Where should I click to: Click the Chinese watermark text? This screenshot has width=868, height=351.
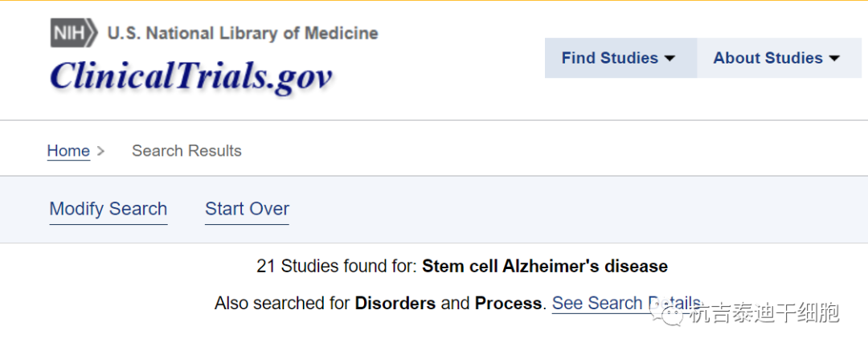coord(764,312)
